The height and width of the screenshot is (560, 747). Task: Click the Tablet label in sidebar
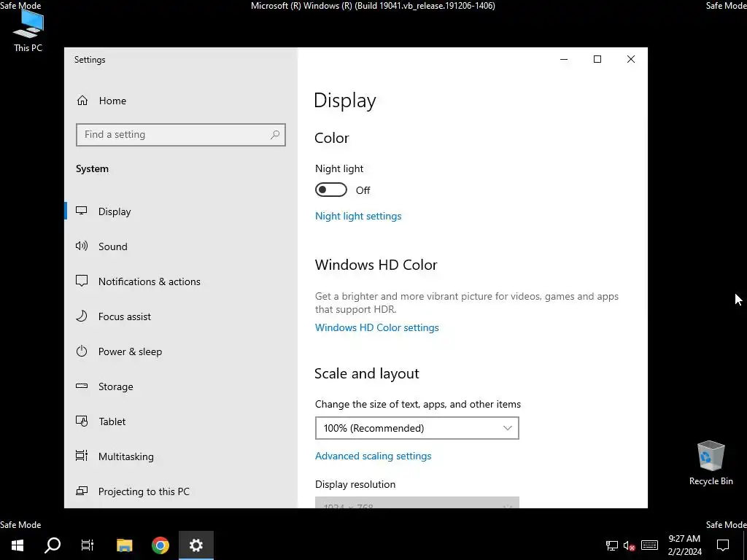(x=112, y=421)
